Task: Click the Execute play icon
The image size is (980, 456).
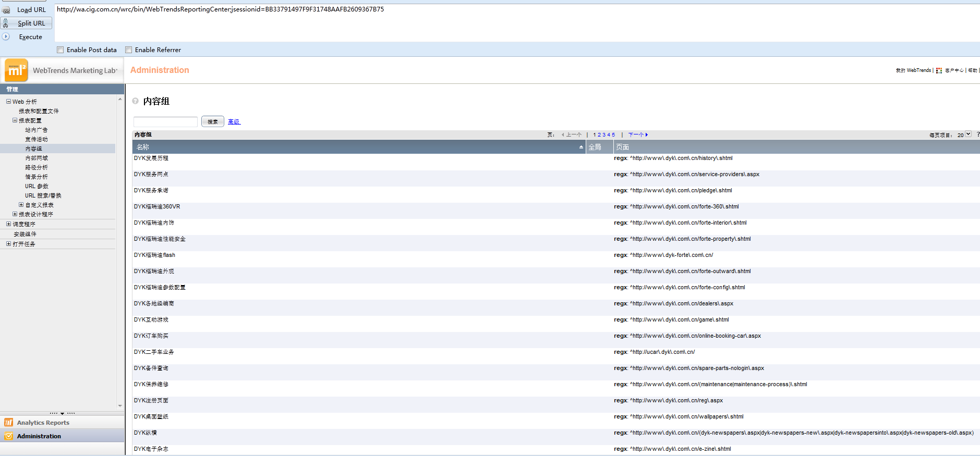Action: (x=6, y=36)
